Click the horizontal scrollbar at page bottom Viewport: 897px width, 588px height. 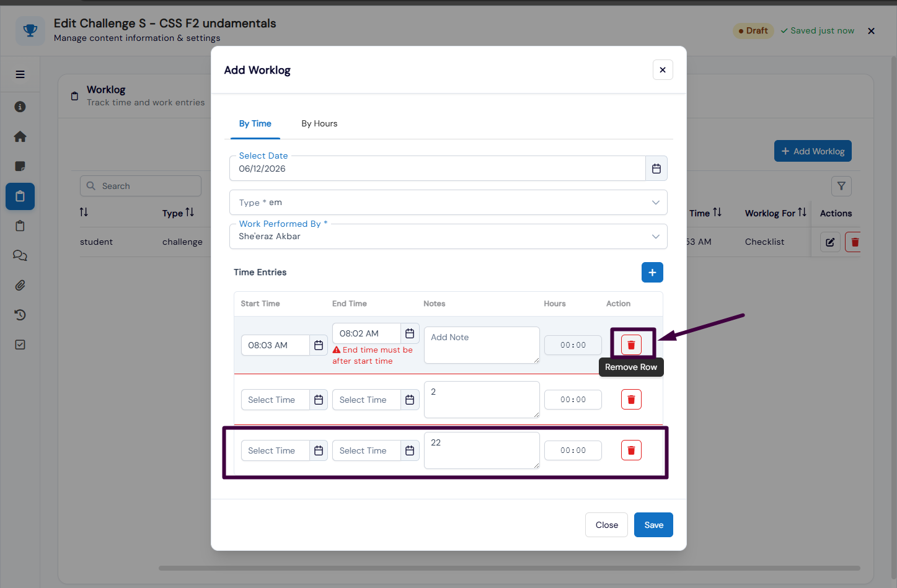pos(510,568)
